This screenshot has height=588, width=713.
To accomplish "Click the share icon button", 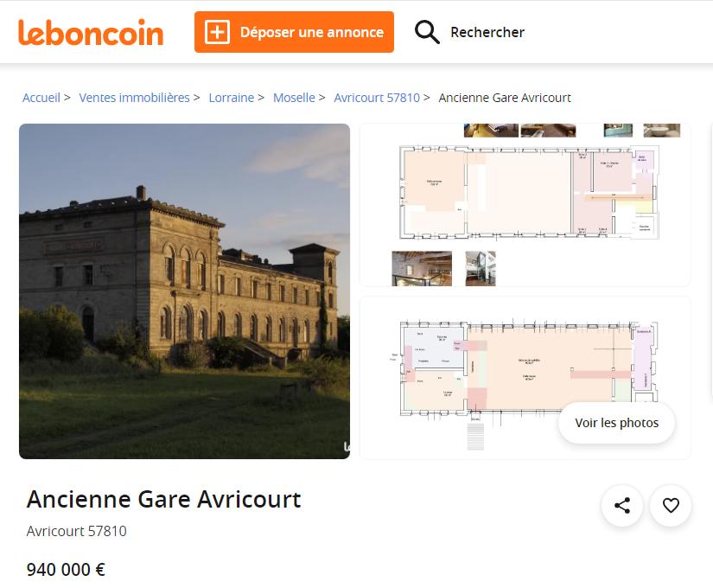I will [x=621, y=506].
